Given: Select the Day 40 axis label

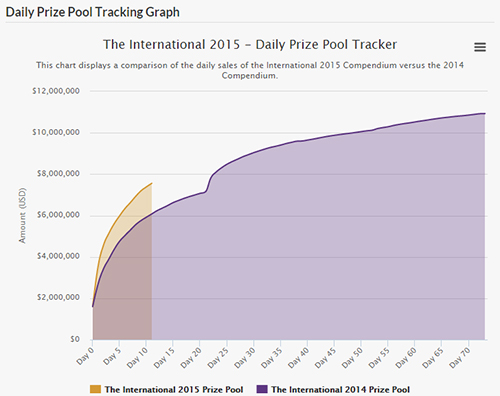Looking at the screenshot, I should coord(299,357).
